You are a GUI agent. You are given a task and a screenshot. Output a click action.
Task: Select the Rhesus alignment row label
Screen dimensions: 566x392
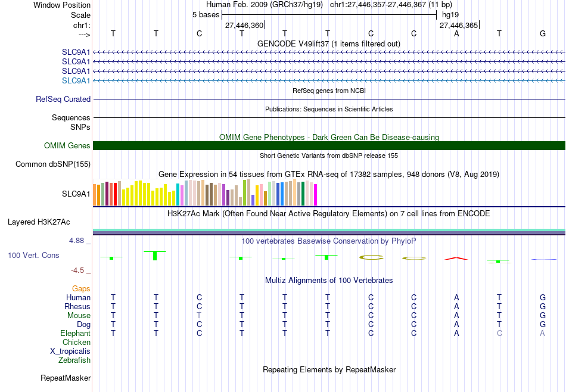[x=77, y=306]
